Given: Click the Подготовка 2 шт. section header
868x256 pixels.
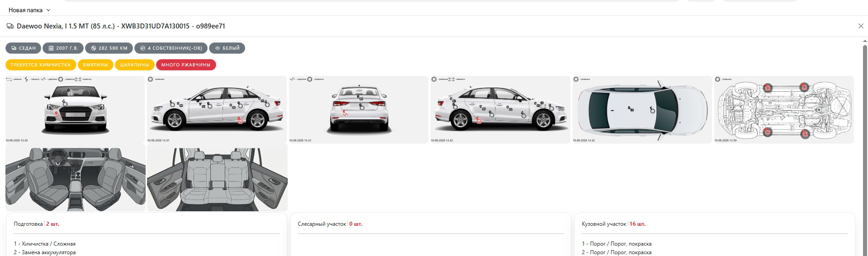Looking at the screenshot, I should [x=36, y=224].
